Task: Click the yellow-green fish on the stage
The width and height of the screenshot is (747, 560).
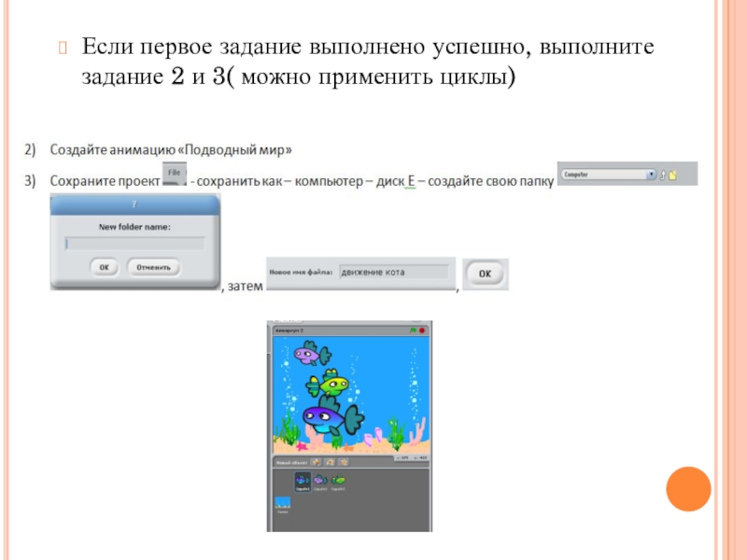Action: click(328, 383)
